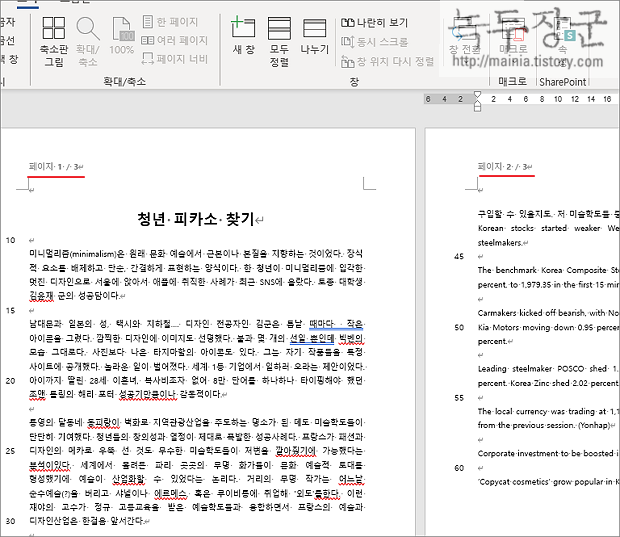Toggle Synchronous Scrolling (동시 스크롤)
Image resolution: width=620 pixels, height=537 pixels.
point(374,42)
